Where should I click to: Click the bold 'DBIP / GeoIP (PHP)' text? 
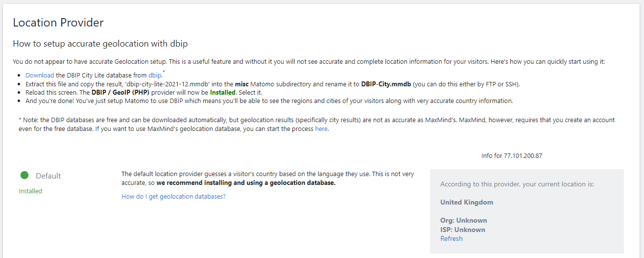point(121,92)
